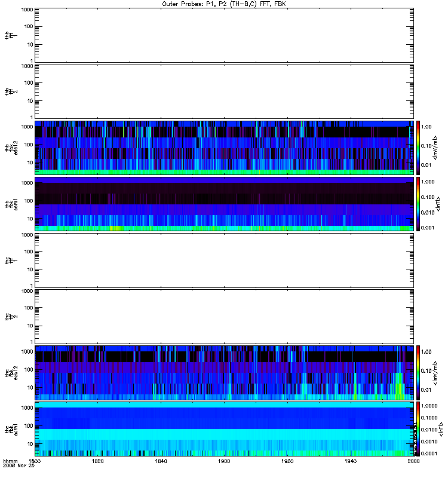Click the "0.0010" value on thc scm1 color bar
448x478 pixels.
pyautogui.click(x=429, y=442)
